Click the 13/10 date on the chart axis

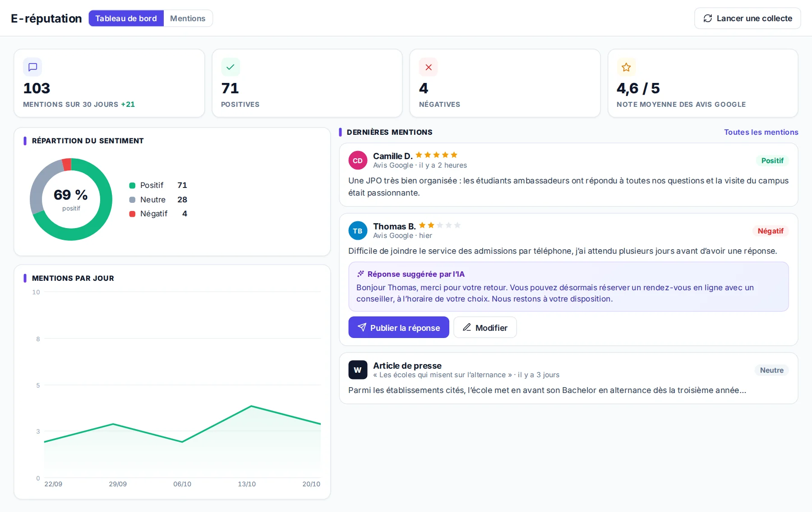coord(247,484)
